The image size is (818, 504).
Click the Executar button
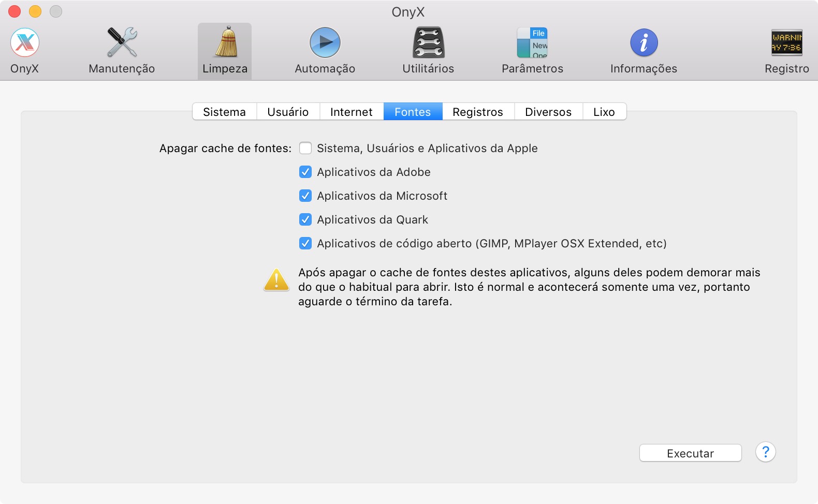coord(690,453)
